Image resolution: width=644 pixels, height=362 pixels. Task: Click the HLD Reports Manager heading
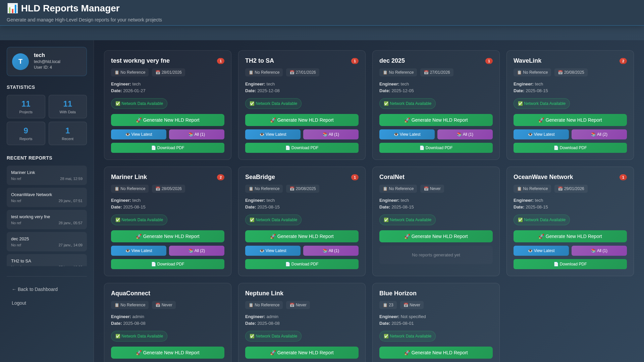[70, 8]
